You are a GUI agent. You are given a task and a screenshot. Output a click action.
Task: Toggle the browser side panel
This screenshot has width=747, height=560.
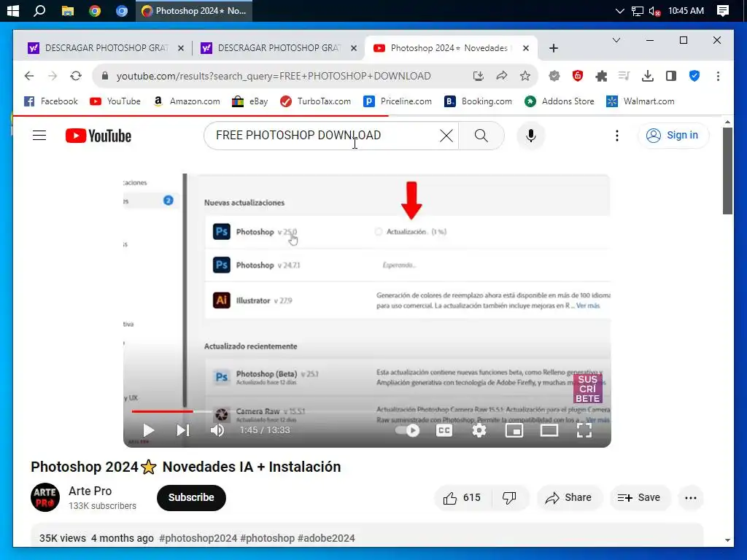coord(671,76)
